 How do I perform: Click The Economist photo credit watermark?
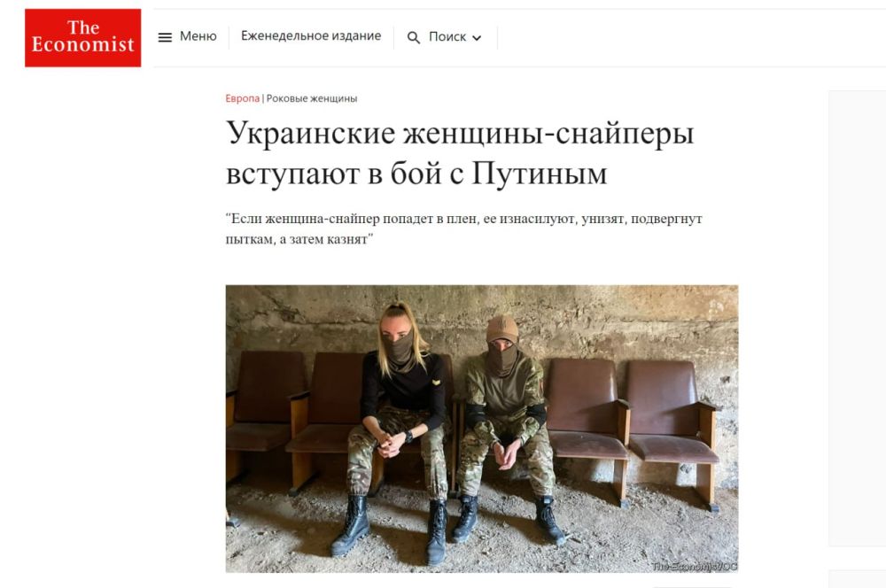pyautogui.click(x=695, y=566)
